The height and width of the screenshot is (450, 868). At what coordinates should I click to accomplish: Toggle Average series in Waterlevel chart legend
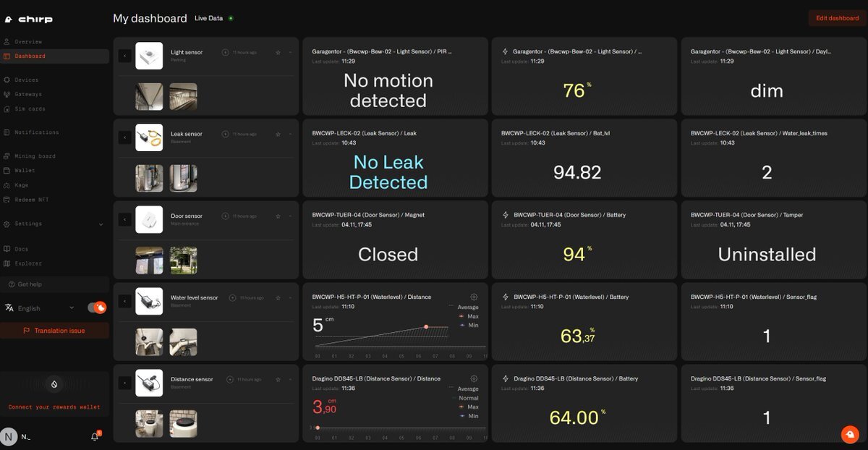coord(464,307)
